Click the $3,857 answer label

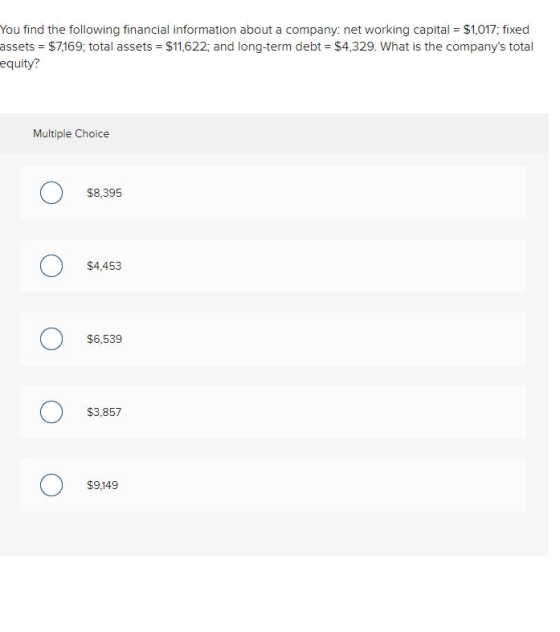click(x=104, y=412)
